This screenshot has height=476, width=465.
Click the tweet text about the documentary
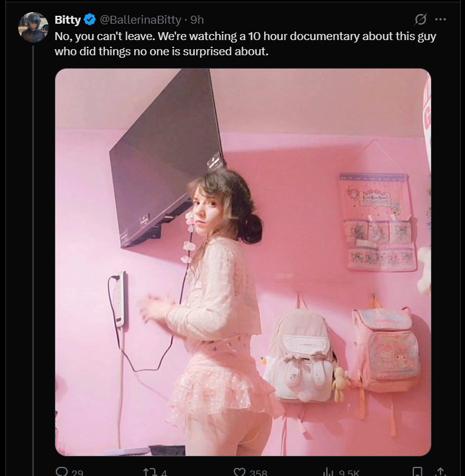[245, 44]
